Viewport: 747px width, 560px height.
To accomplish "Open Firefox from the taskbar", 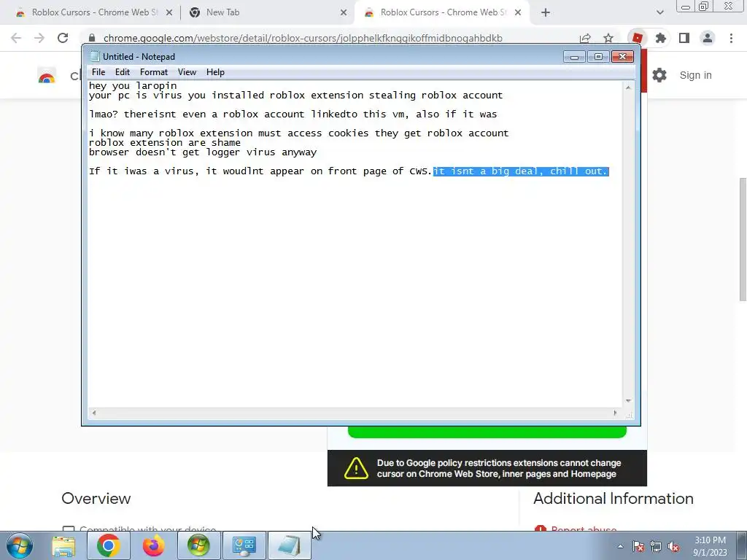I will coord(153,545).
